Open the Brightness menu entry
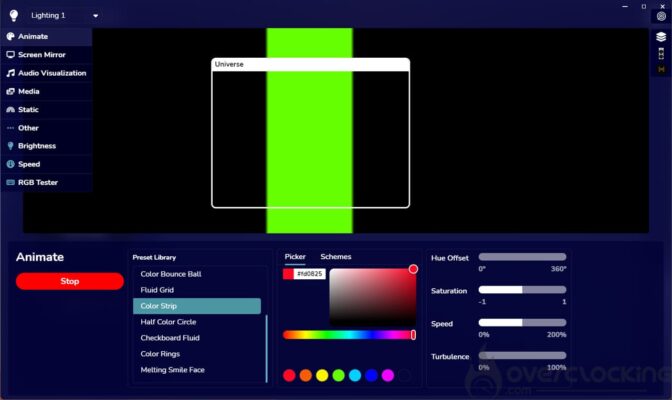The height and width of the screenshot is (400, 672). pyautogui.click(x=46, y=146)
